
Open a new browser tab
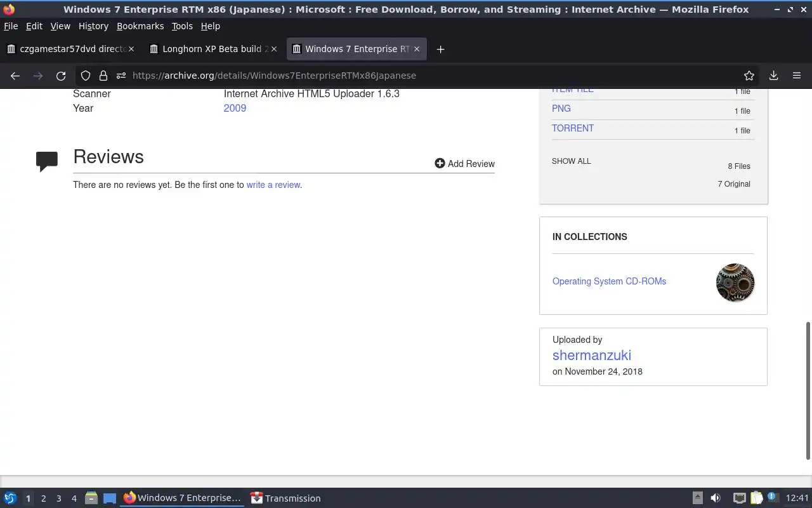[x=440, y=49]
